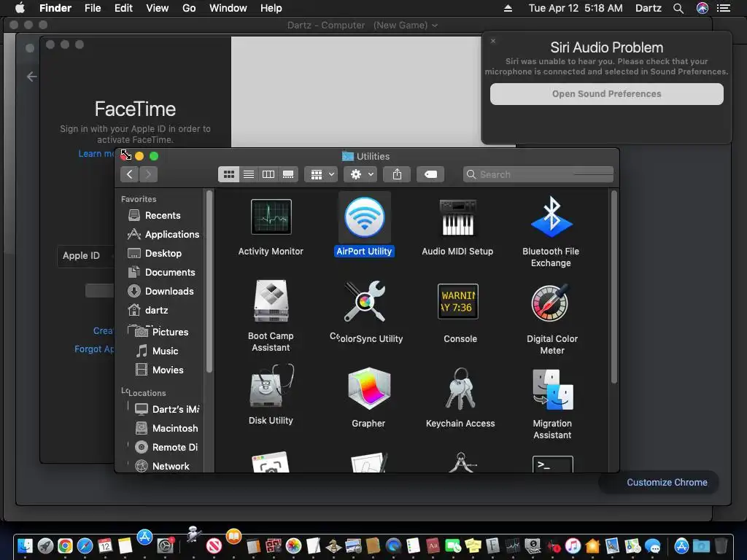
Task: Open Bluetooth File Exchange
Action: pyautogui.click(x=551, y=217)
